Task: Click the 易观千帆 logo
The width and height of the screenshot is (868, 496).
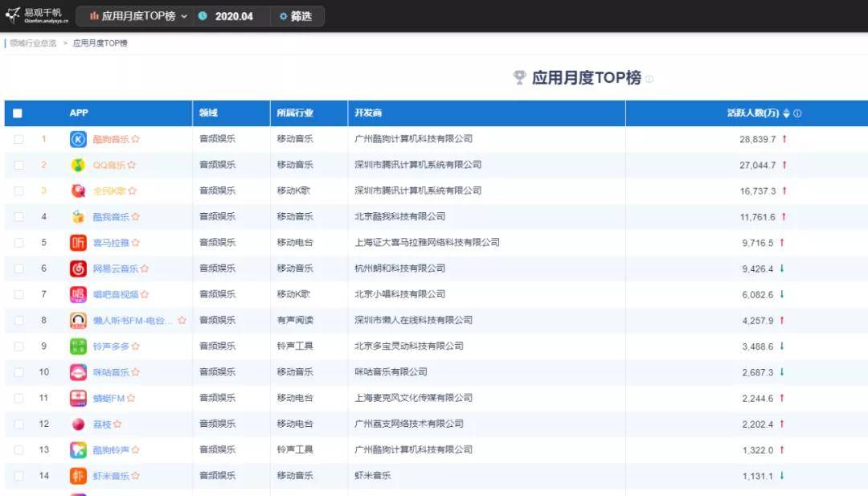Action: (x=34, y=15)
